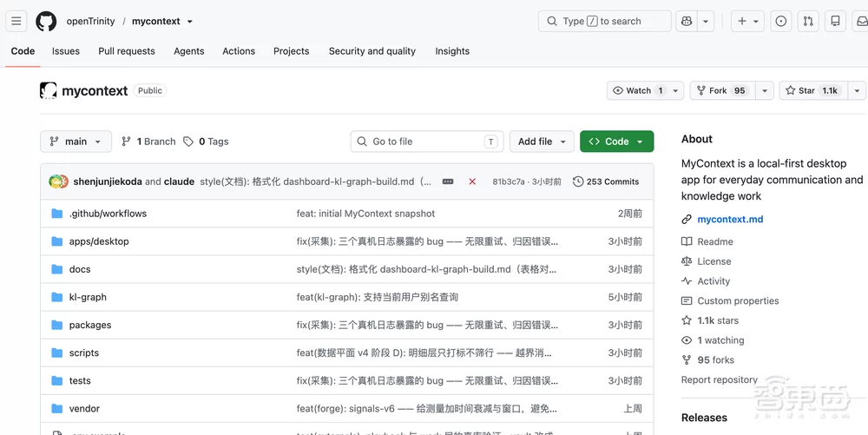Switch to the Actions tab
The width and height of the screenshot is (868, 435).
tap(239, 51)
